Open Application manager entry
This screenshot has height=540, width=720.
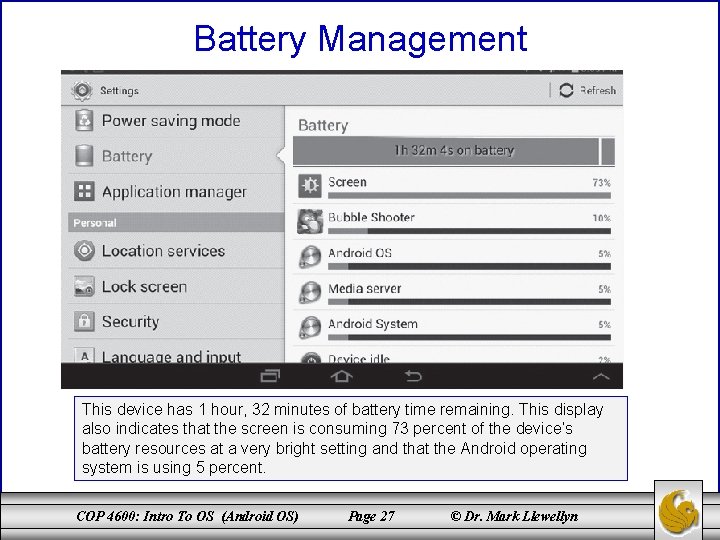174,192
